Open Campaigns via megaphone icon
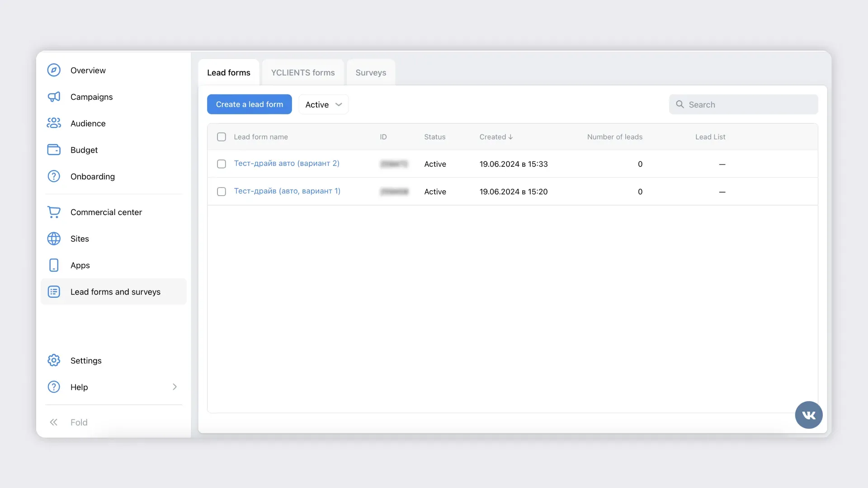 pyautogui.click(x=54, y=97)
